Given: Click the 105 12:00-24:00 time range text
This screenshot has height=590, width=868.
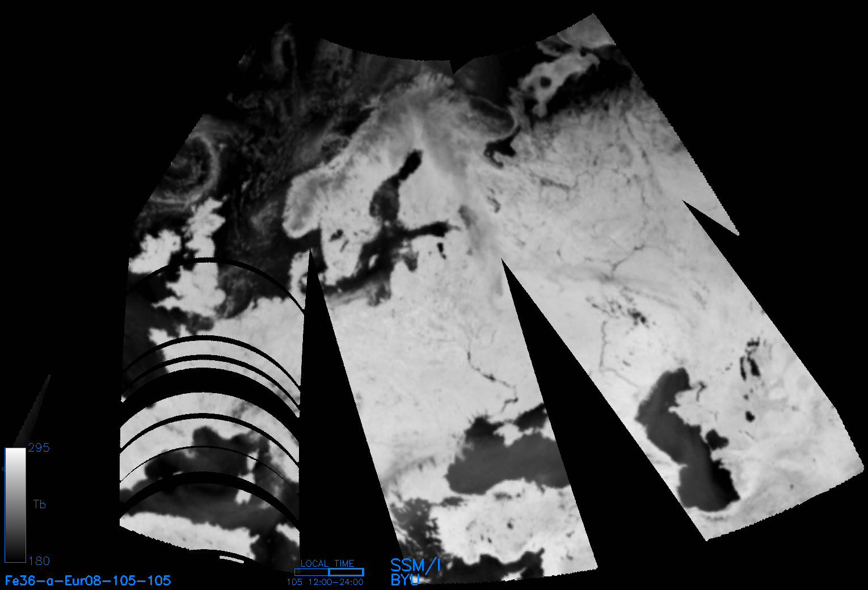Looking at the screenshot, I should pos(325,582).
